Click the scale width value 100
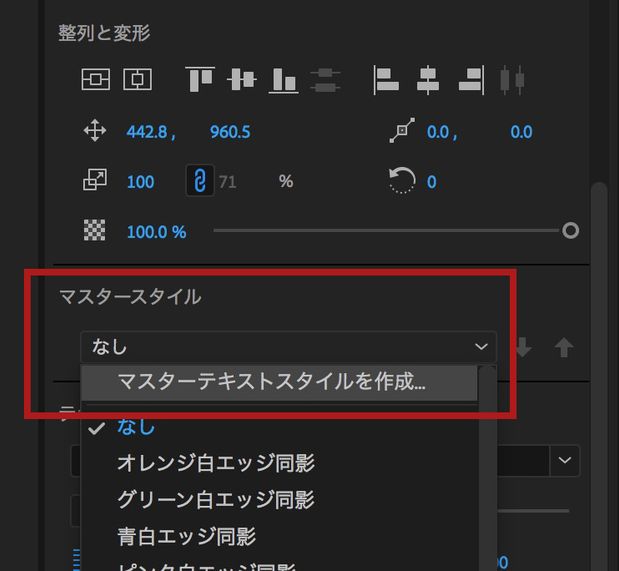This screenshot has height=571, width=619. coord(141,182)
